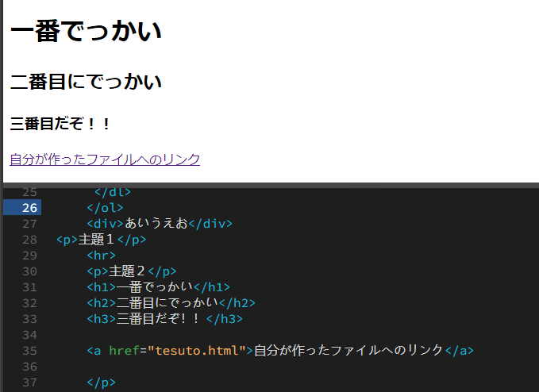Viewport: 539px width, 392px height.
Task: Click the href attribute name in the code
Action: 124,351
